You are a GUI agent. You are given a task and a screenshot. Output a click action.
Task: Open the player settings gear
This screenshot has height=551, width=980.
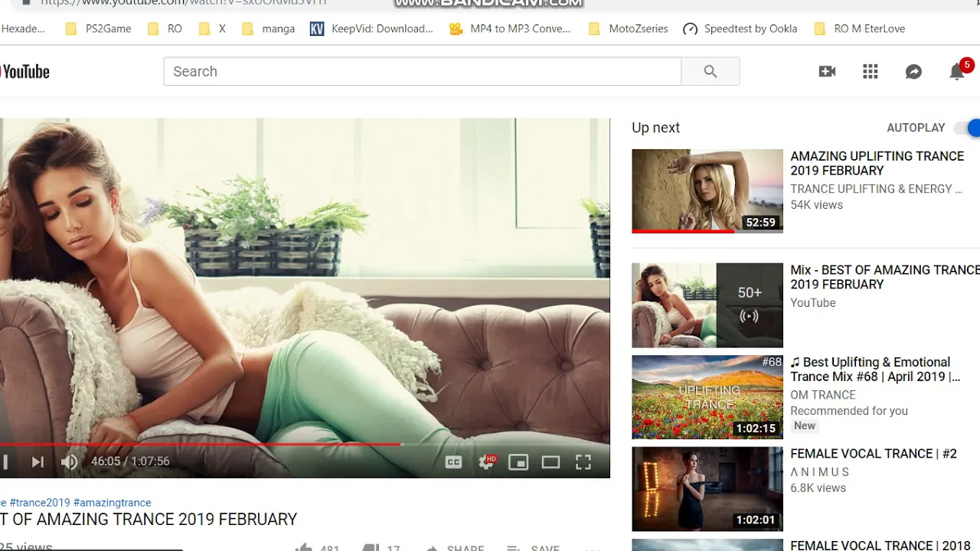coord(487,461)
